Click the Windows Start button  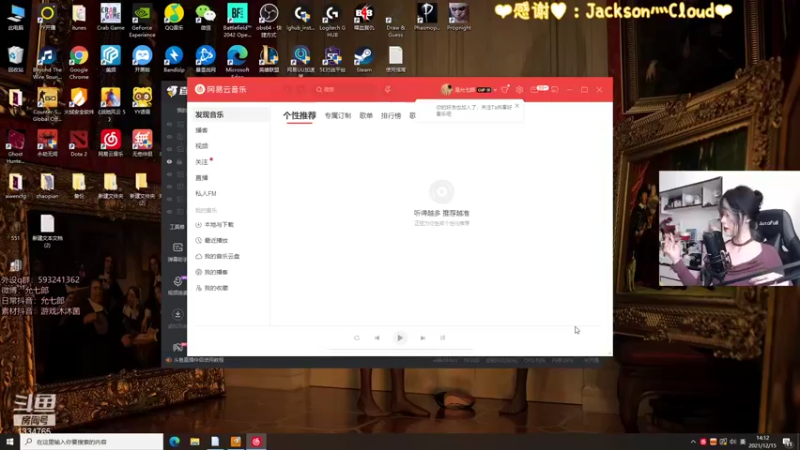tap(10, 441)
